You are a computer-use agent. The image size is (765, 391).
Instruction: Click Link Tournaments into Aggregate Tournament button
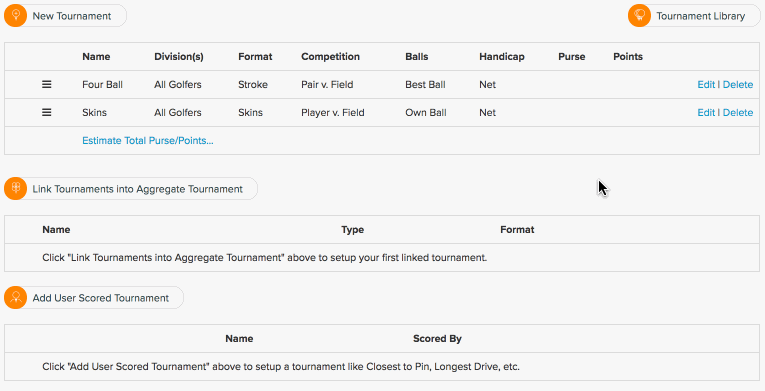tap(131, 188)
